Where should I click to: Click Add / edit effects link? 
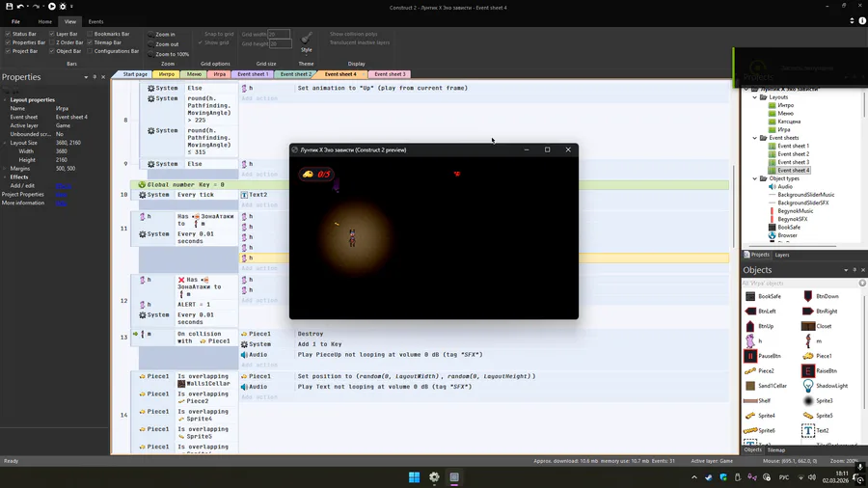[63, 186]
